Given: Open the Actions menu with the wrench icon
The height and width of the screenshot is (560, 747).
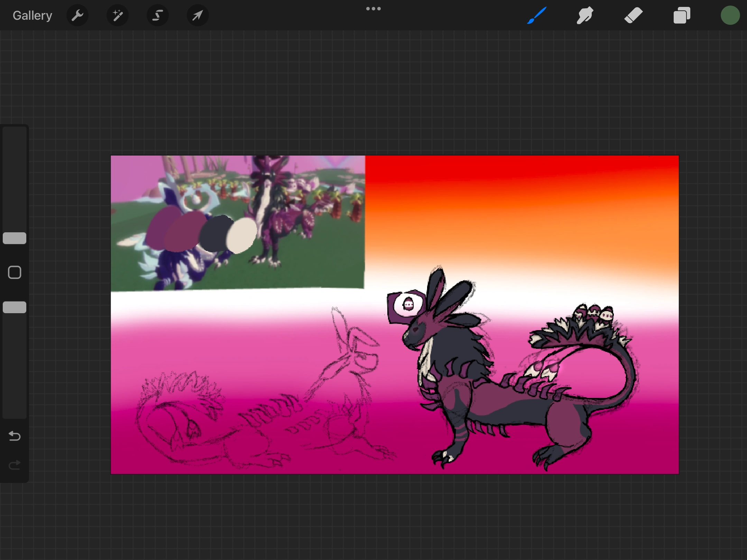Looking at the screenshot, I should pos(77,15).
